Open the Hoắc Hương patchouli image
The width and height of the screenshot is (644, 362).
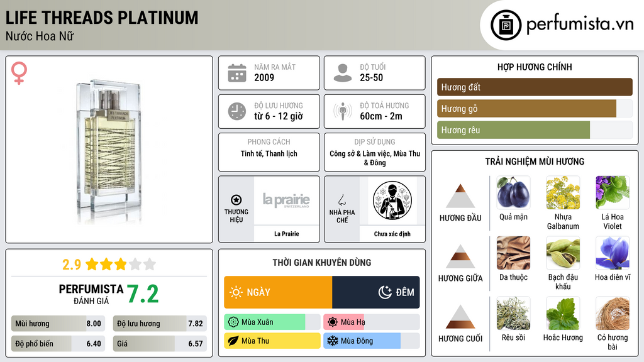pos(563,313)
